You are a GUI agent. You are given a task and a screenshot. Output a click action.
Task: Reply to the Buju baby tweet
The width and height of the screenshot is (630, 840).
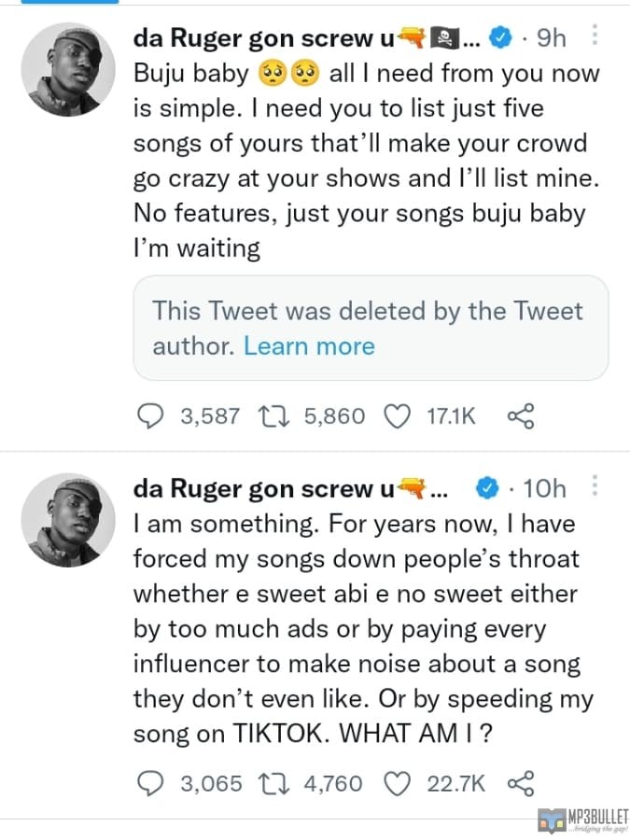tap(151, 416)
